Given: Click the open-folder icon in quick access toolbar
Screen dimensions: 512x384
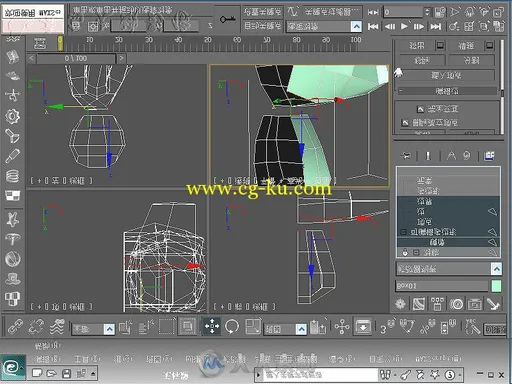Looking at the screenshot, I should (52, 374).
